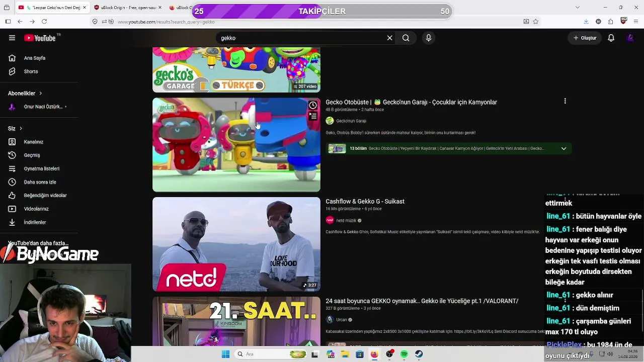Play the 21. SAAT video thumbnail
The image size is (644, 362).
(236, 321)
